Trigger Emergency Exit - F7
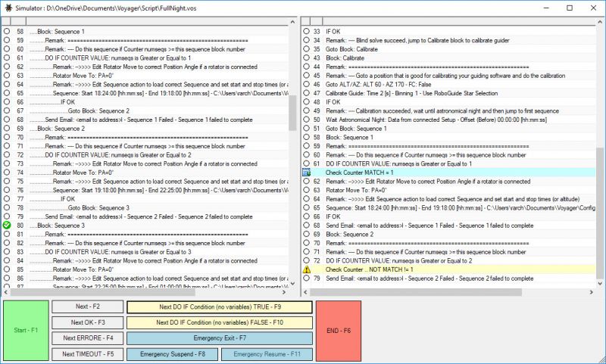 (x=219, y=338)
